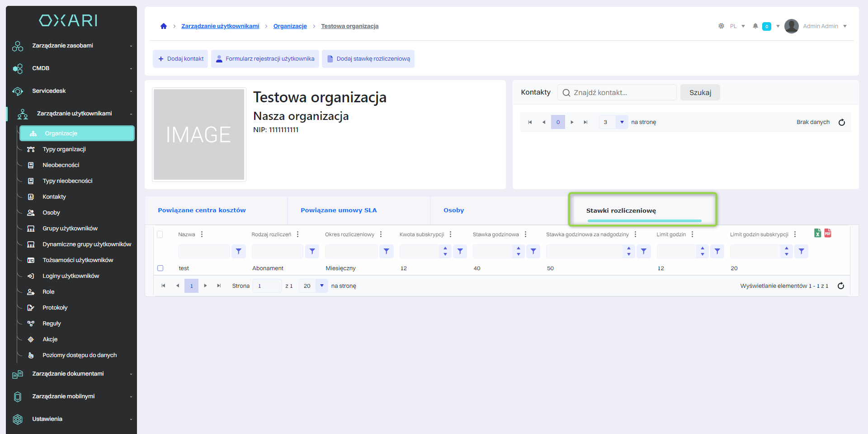Image resolution: width=868 pixels, height=434 pixels.
Task: Open Nazwa column options menu
Action: point(202,234)
